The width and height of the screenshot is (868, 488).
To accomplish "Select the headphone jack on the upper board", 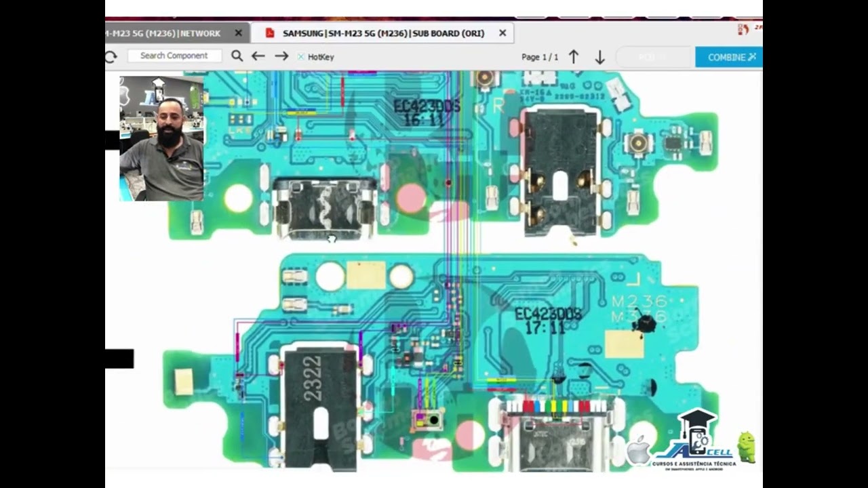I will (560, 172).
